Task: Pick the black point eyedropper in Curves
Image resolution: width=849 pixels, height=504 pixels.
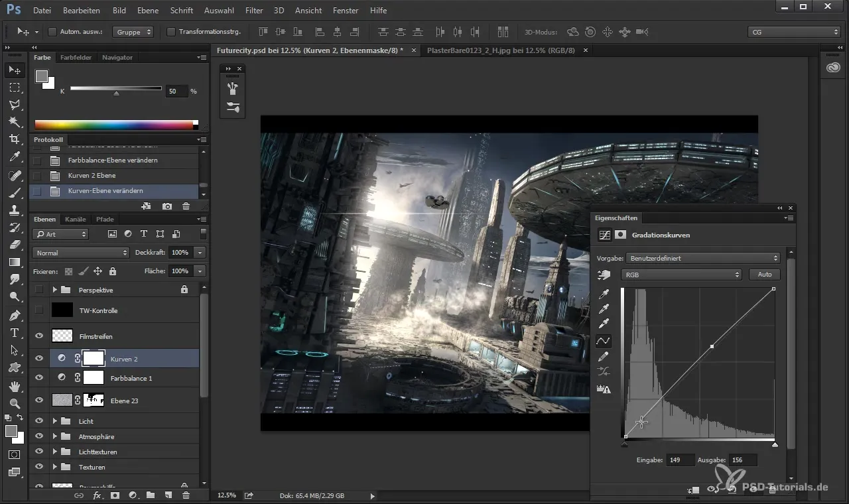Action: 604,294
